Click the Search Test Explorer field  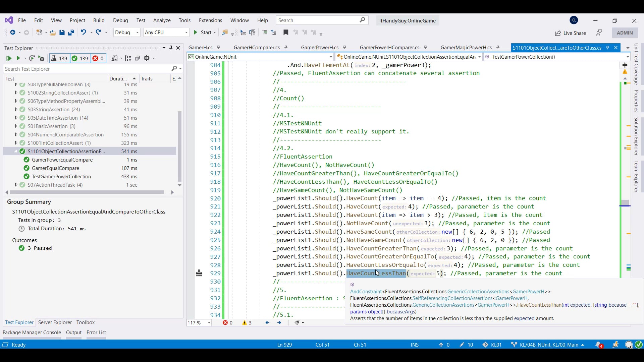(x=87, y=69)
